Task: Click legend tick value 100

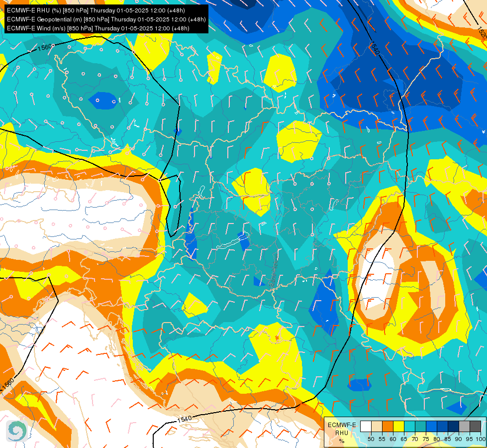Action: click(481, 439)
